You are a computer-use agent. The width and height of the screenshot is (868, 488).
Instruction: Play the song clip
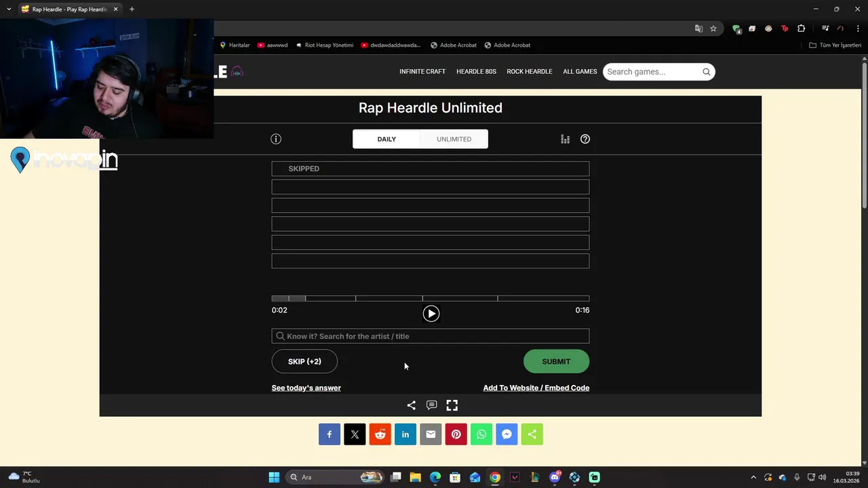click(x=431, y=313)
